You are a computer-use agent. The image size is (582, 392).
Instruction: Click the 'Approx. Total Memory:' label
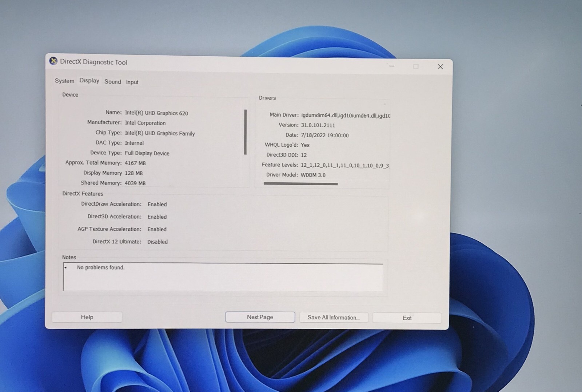click(93, 163)
